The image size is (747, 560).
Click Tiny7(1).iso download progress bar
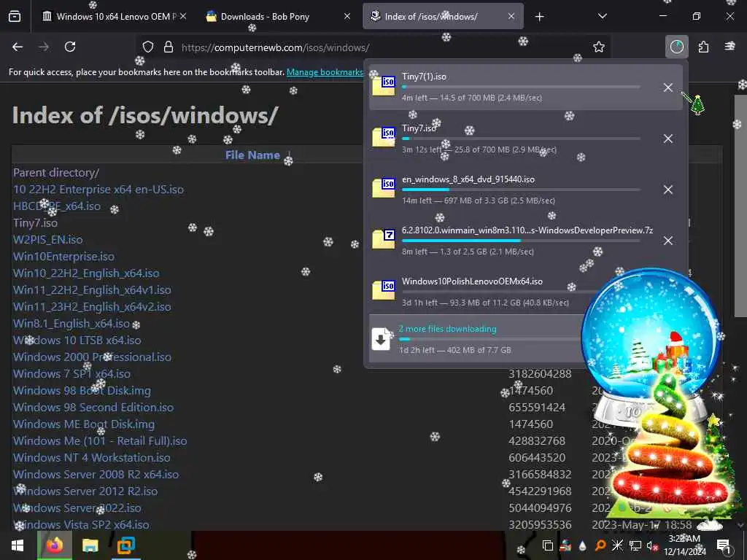[x=521, y=87]
